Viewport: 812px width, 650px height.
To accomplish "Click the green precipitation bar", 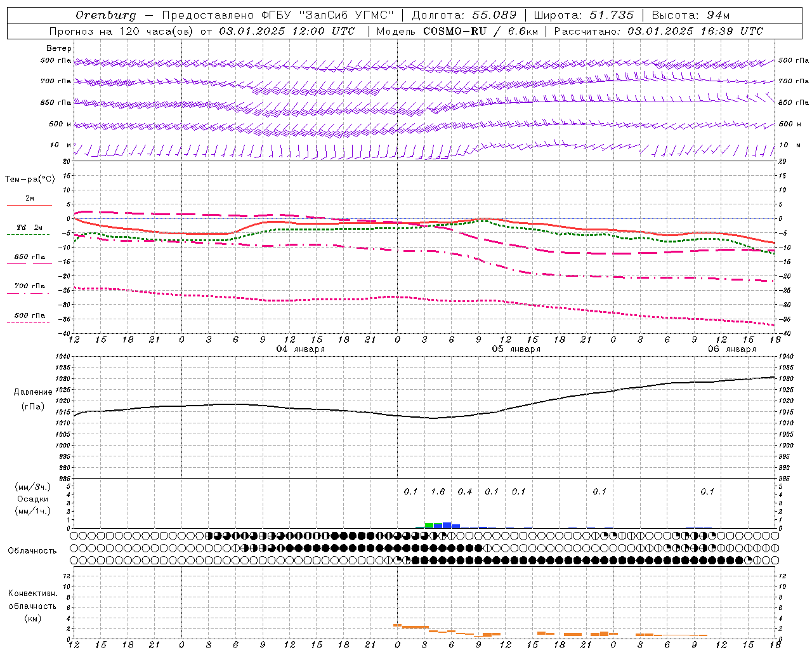I will [429, 525].
